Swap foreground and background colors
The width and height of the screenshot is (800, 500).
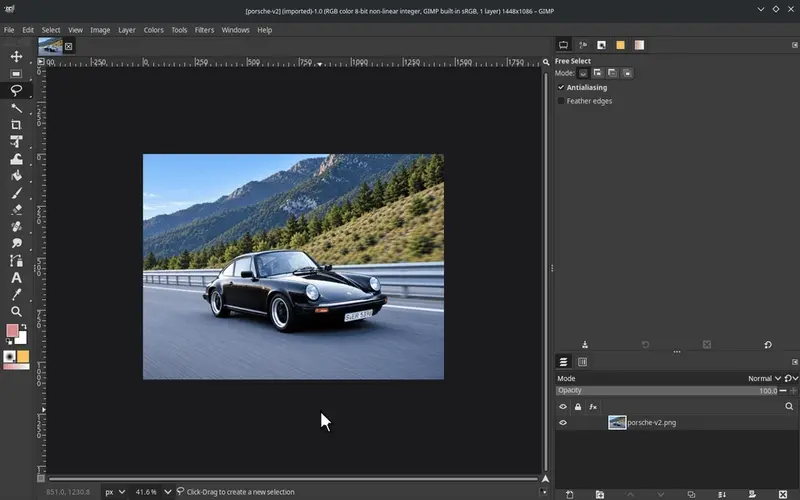pos(23,327)
